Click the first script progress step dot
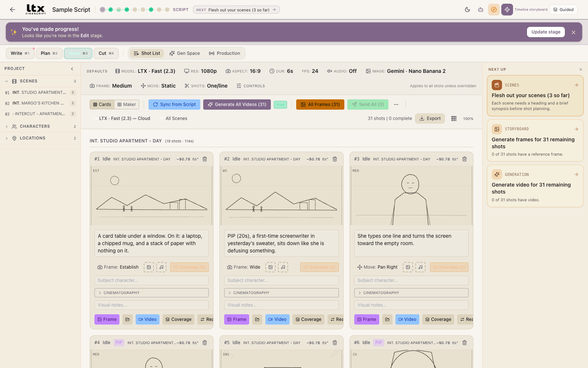Image resolution: width=588 pixels, height=368 pixels. pos(103,10)
